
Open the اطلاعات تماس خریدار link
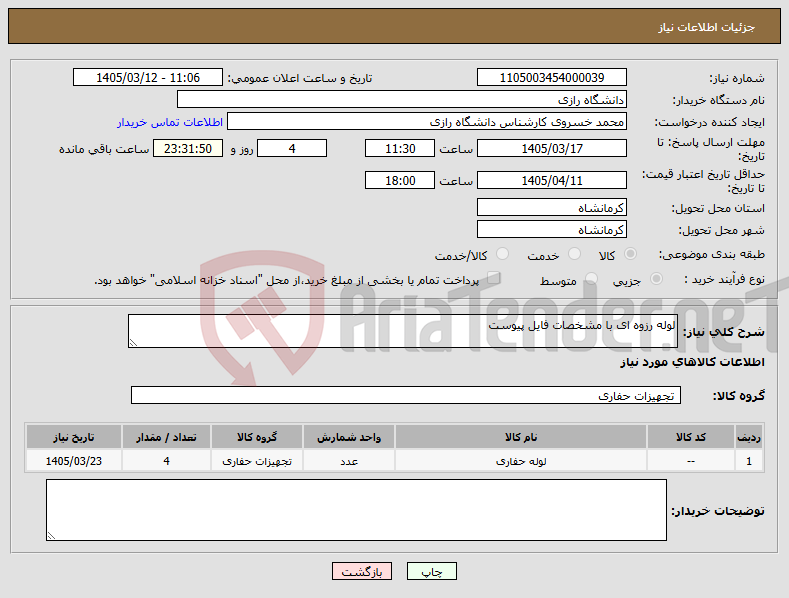click(x=170, y=122)
